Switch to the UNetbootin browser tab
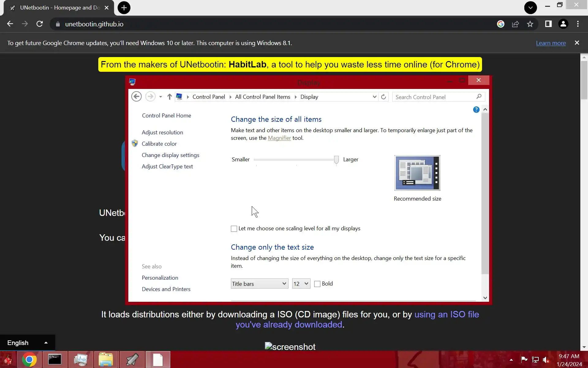The width and height of the screenshot is (588, 368). click(x=60, y=8)
